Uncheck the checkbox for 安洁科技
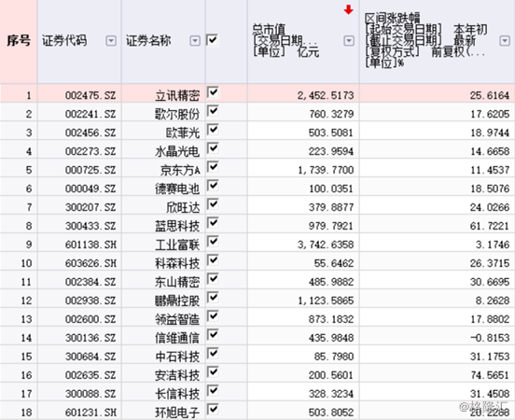 213,372
